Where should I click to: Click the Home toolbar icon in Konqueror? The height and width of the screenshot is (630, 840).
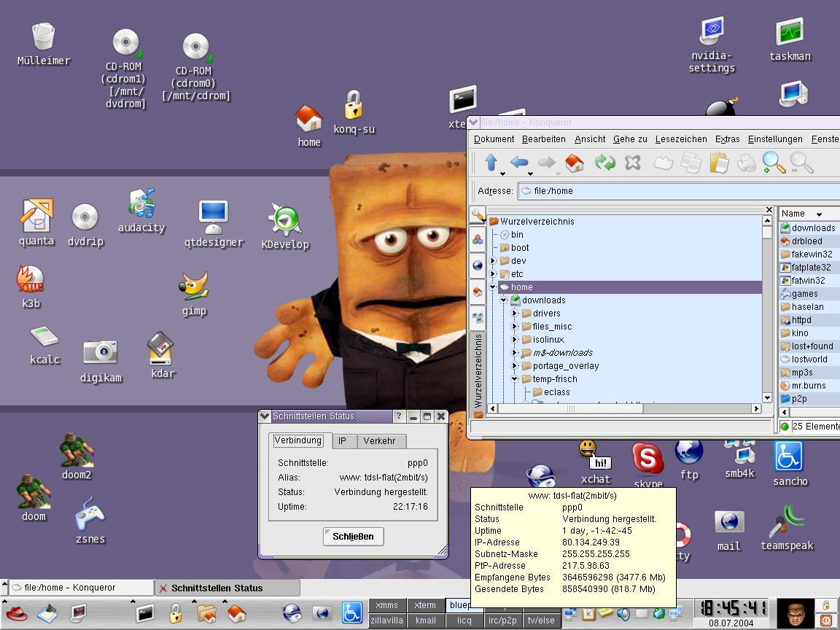[x=575, y=163]
